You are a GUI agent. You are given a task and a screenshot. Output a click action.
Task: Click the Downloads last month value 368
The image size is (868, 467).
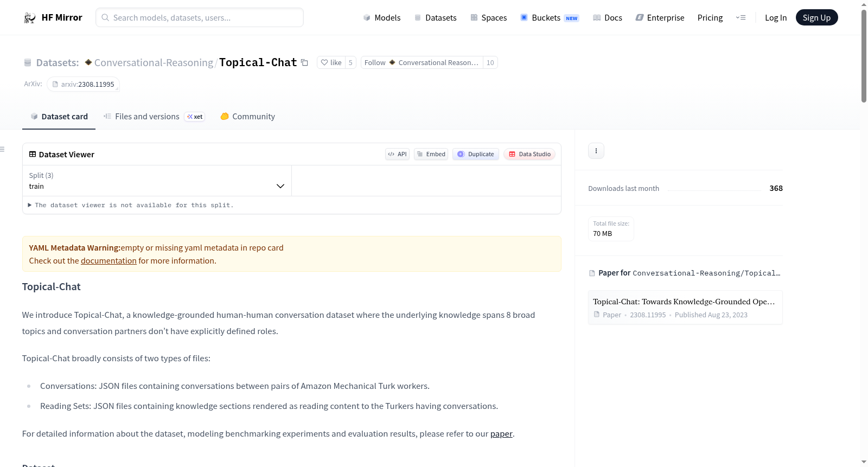pyautogui.click(x=776, y=188)
